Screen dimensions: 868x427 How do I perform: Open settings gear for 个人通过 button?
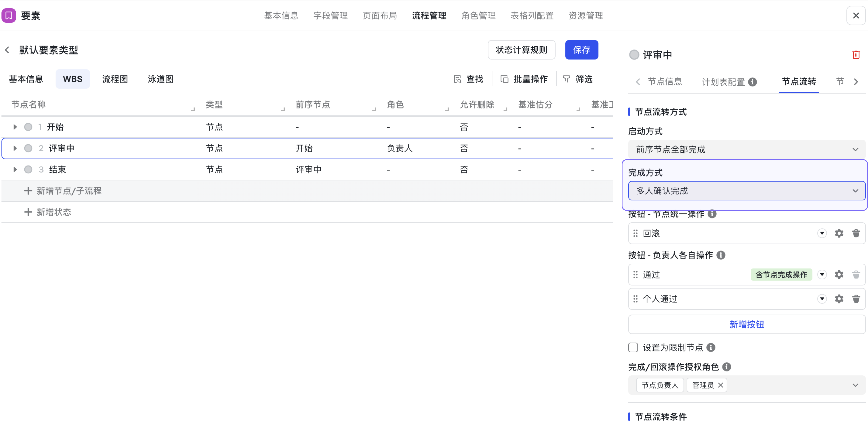click(x=839, y=299)
